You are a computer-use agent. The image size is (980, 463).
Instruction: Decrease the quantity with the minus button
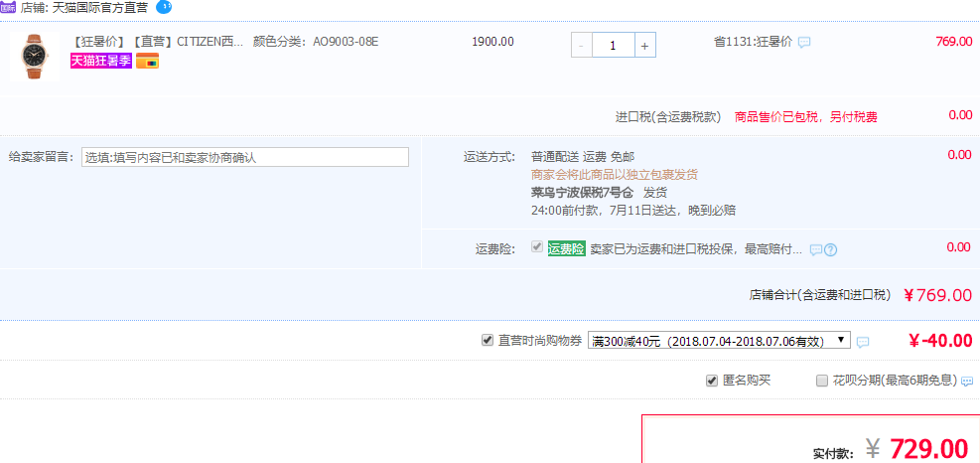pos(581,45)
